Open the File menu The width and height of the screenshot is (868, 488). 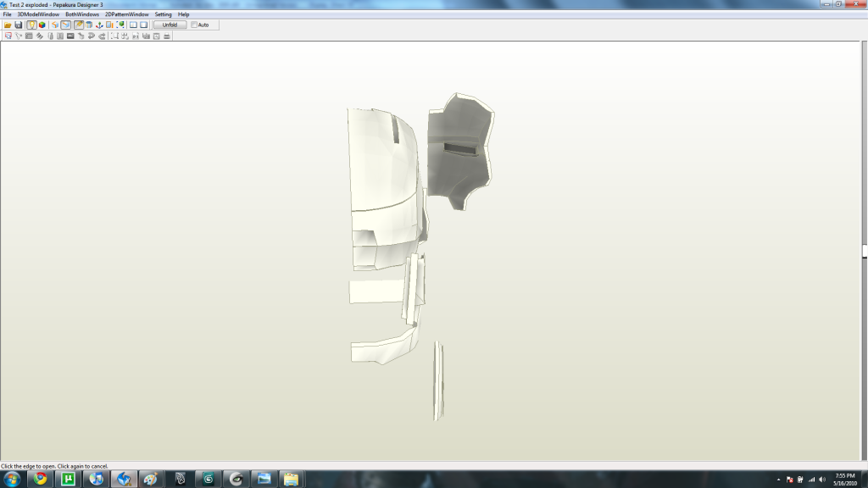[7, 14]
